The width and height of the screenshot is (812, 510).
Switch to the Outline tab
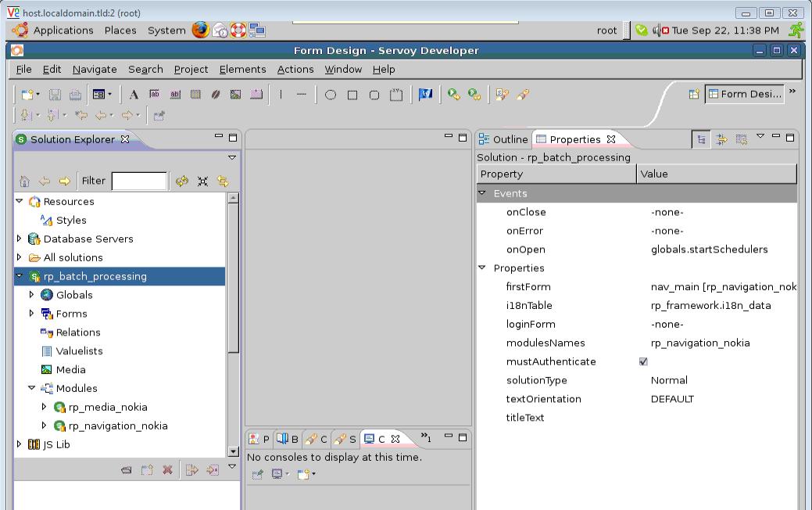503,139
